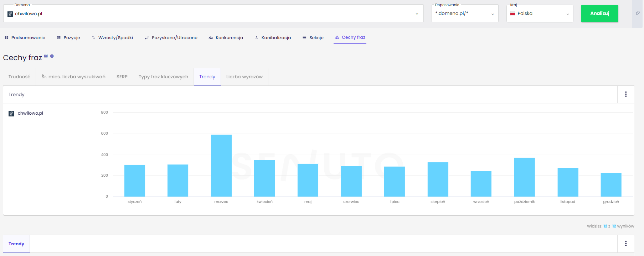Click the styczeń bar in the chart
The image size is (644, 256).
(x=135, y=181)
